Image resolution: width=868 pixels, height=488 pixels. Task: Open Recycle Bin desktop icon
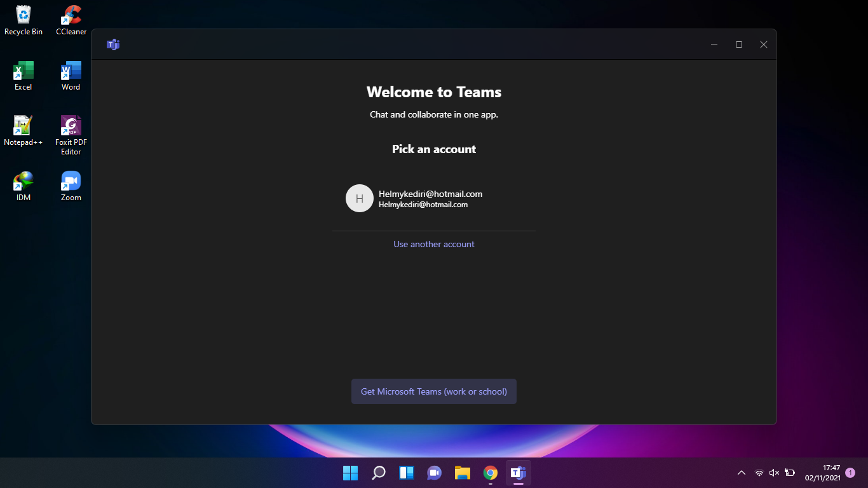coord(24,20)
